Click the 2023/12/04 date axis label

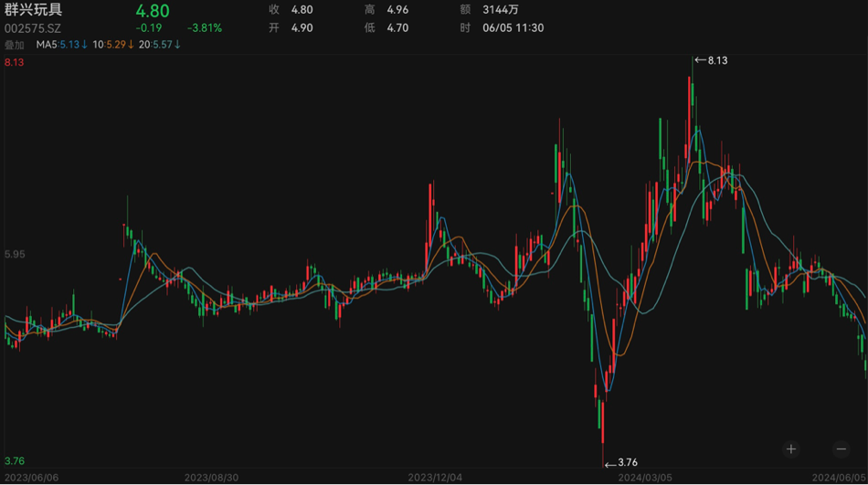(x=435, y=478)
